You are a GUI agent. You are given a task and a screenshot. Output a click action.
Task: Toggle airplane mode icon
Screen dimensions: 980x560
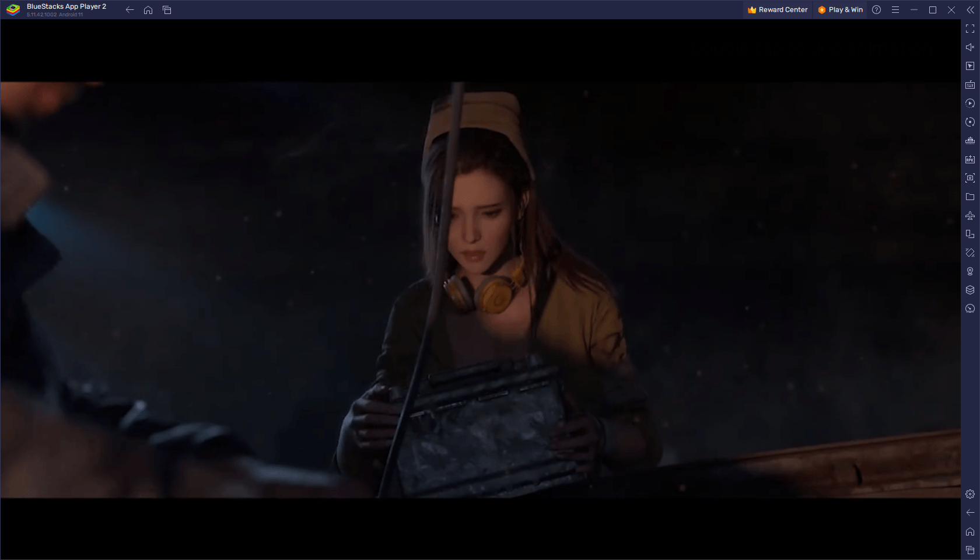point(970,215)
